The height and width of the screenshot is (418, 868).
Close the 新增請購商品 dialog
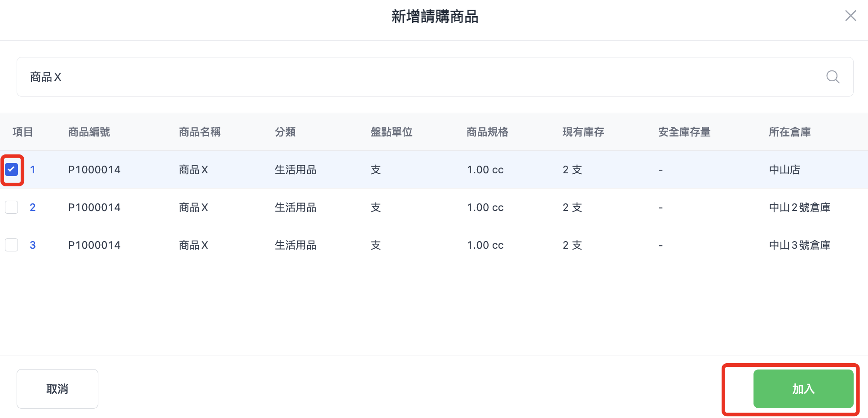850,16
